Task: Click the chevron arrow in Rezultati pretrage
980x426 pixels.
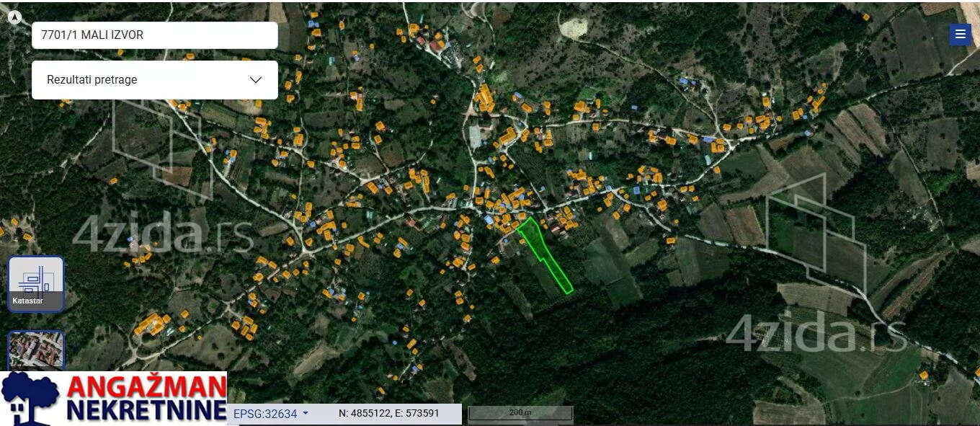Action: 256,80
